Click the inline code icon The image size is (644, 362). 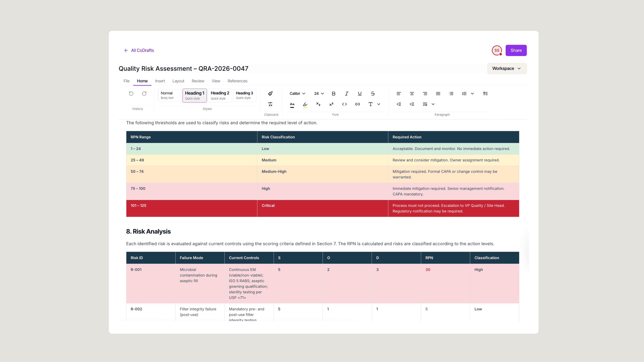344,104
